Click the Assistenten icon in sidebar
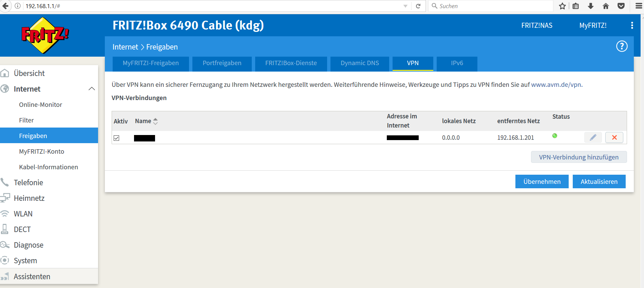 [x=5, y=276]
